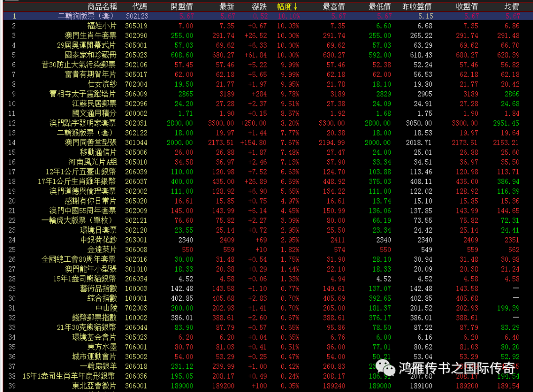Click code 302090 cell
This screenshot has height=392, width=533.
point(136,36)
